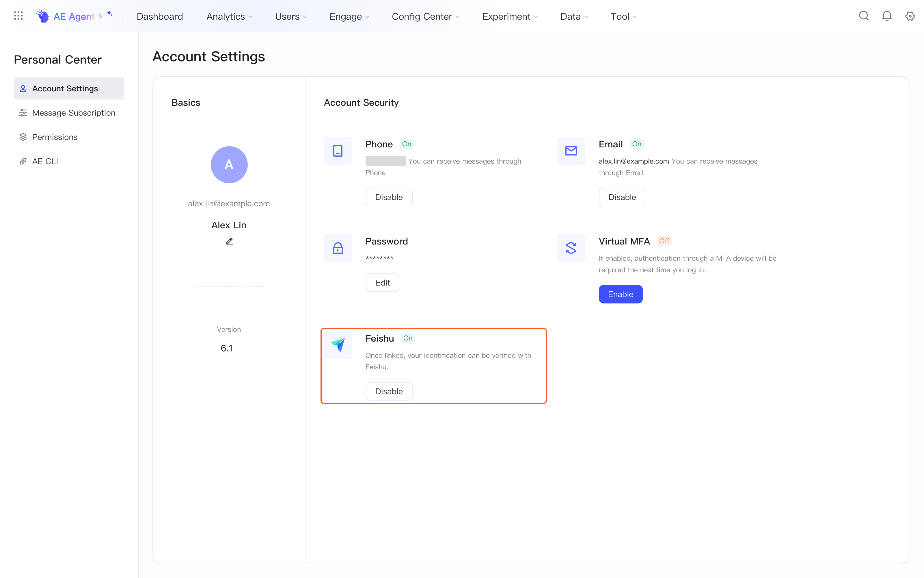The width and height of the screenshot is (924, 578).
Task: Click the AE Agent logo
Action: (x=43, y=16)
